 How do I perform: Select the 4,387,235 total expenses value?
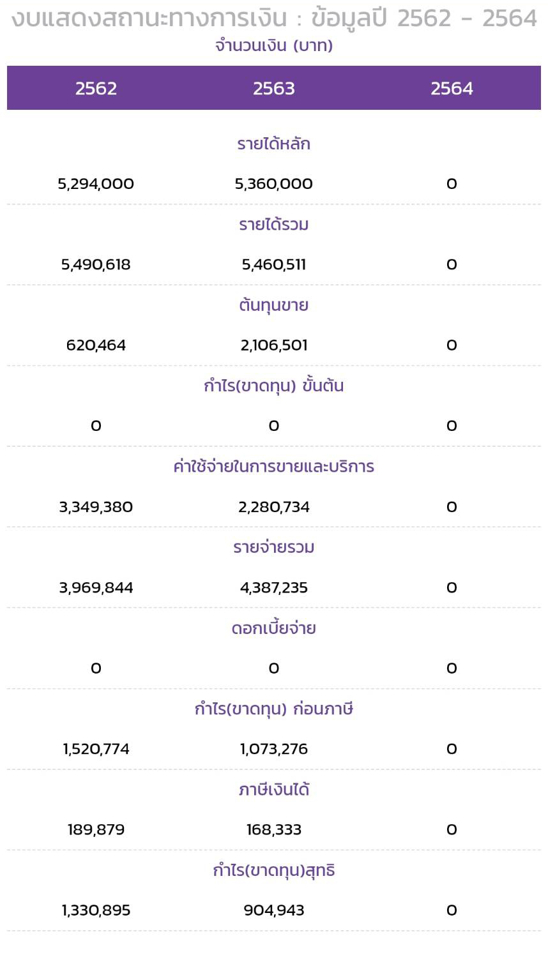pos(274,587)
